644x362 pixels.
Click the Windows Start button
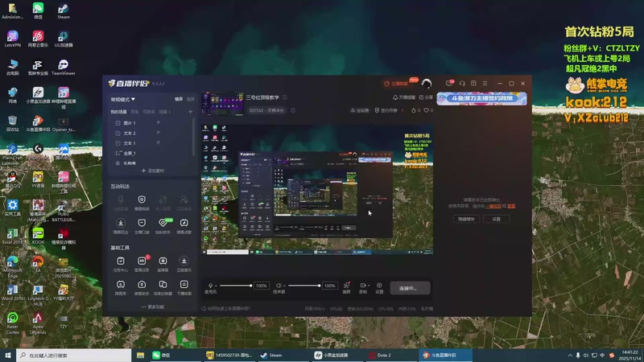[8, 356]
